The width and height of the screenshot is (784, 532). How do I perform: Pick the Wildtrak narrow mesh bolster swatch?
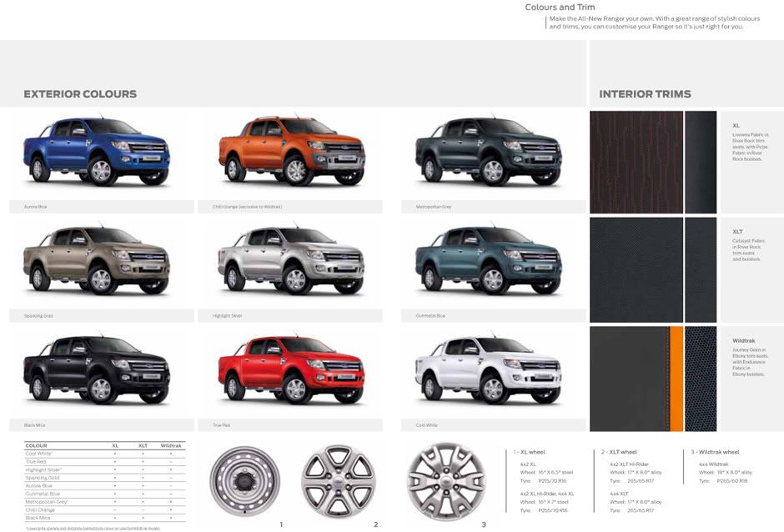click(x=701, y=379)
